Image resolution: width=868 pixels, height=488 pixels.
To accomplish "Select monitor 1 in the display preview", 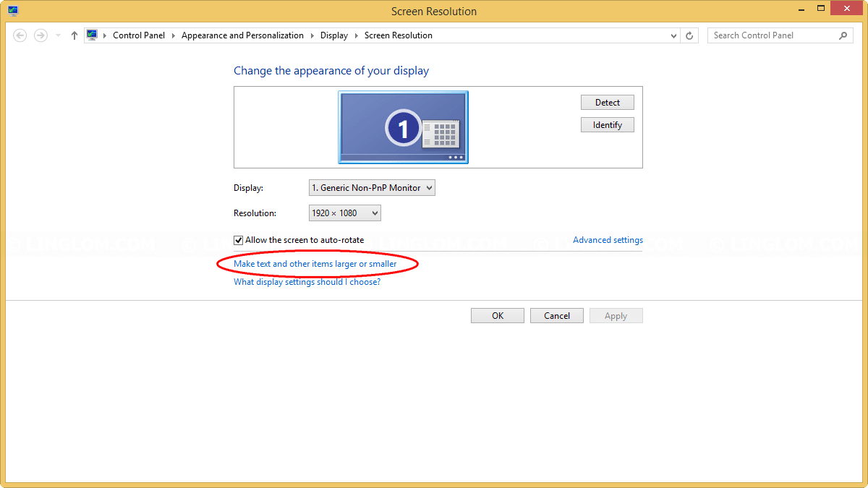I will (403, 127).
